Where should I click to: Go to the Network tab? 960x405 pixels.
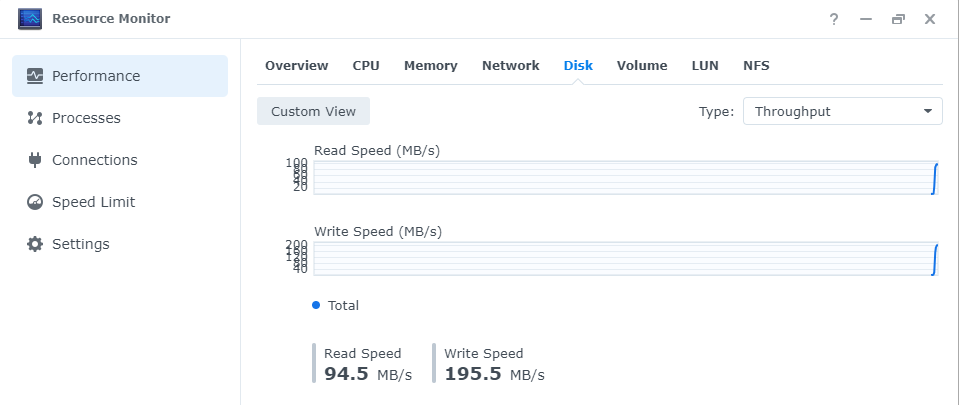tap(511, 66)
